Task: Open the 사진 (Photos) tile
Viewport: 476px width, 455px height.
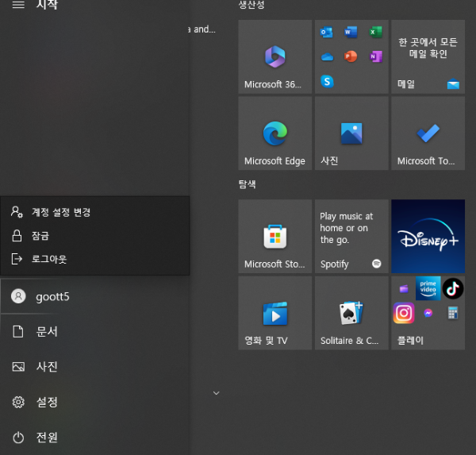Action: (351, 133)
